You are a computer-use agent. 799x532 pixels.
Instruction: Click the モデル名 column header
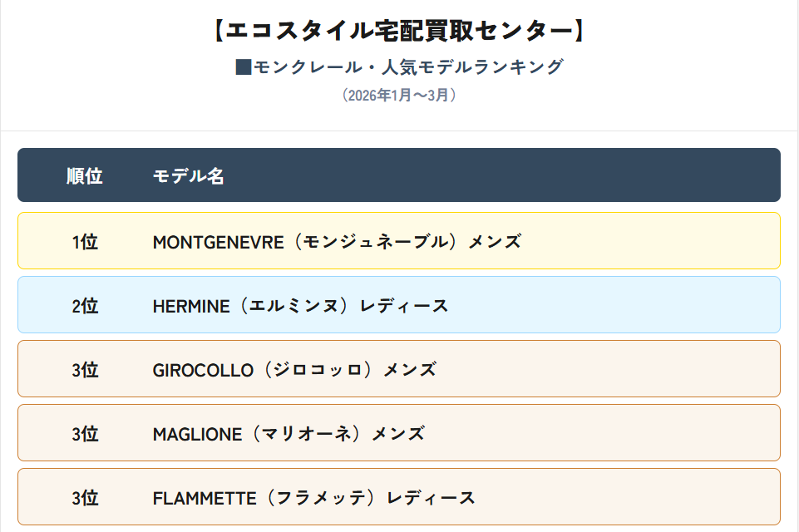(189, 175)
